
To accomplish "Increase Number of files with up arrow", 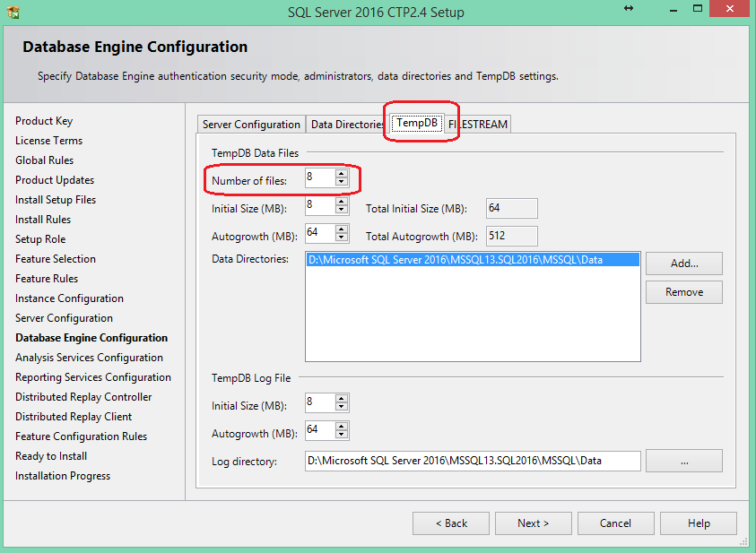I will click(342, 173).
